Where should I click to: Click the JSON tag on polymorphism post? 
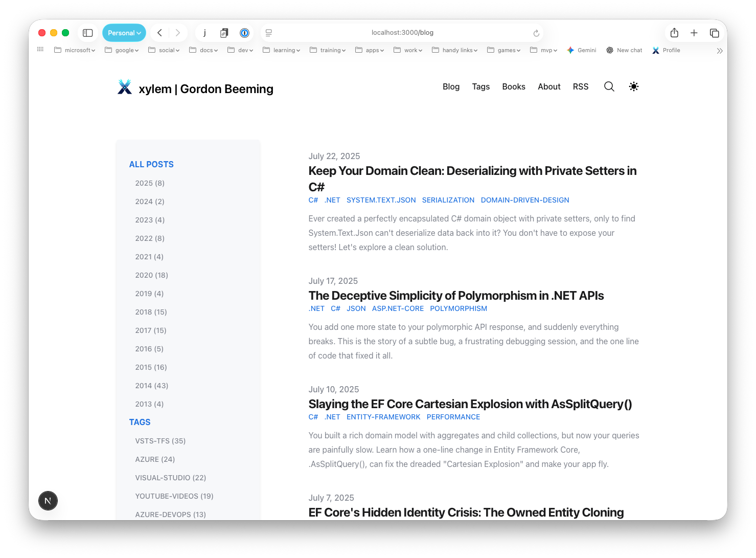[356, 308]
